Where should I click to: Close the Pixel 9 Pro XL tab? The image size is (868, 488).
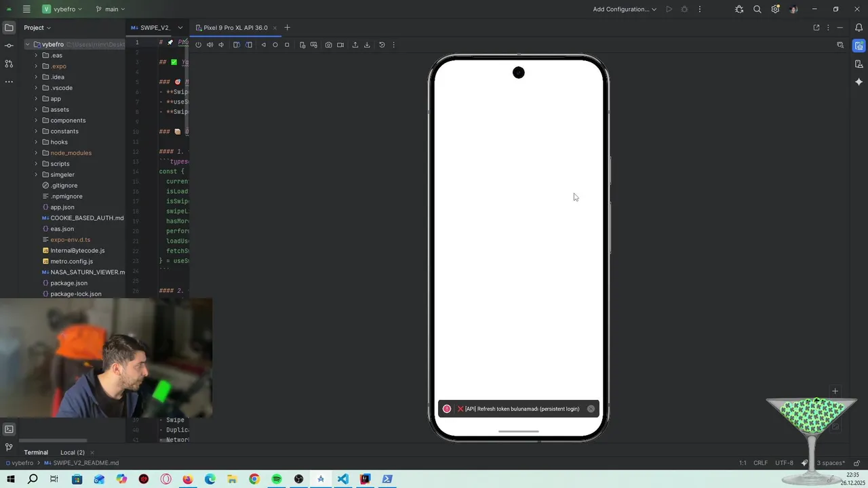(x=275, y=28)
